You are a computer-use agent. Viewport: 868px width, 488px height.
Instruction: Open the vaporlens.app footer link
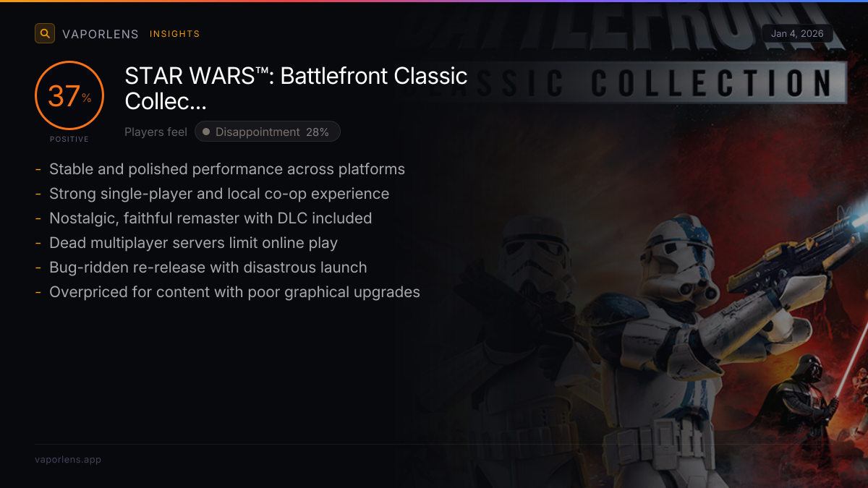(68, 460)
